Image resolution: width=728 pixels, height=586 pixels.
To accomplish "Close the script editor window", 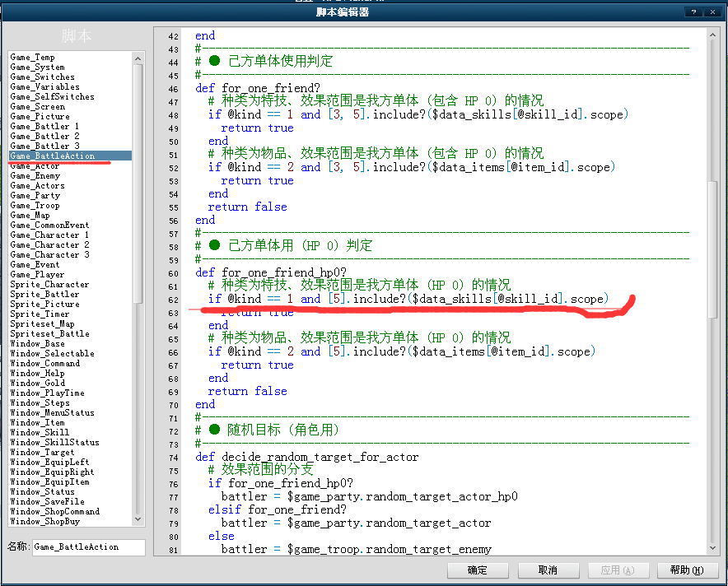I will coord(712,12).
